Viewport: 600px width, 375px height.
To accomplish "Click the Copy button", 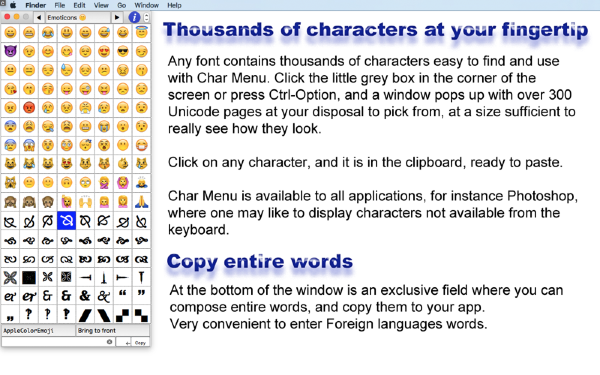I will point(140,343).
